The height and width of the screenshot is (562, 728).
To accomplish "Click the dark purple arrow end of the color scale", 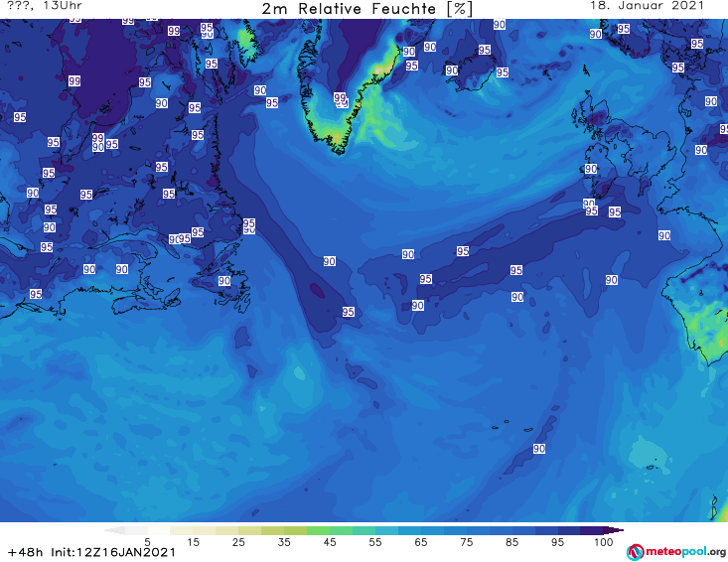I will (614, 530).
